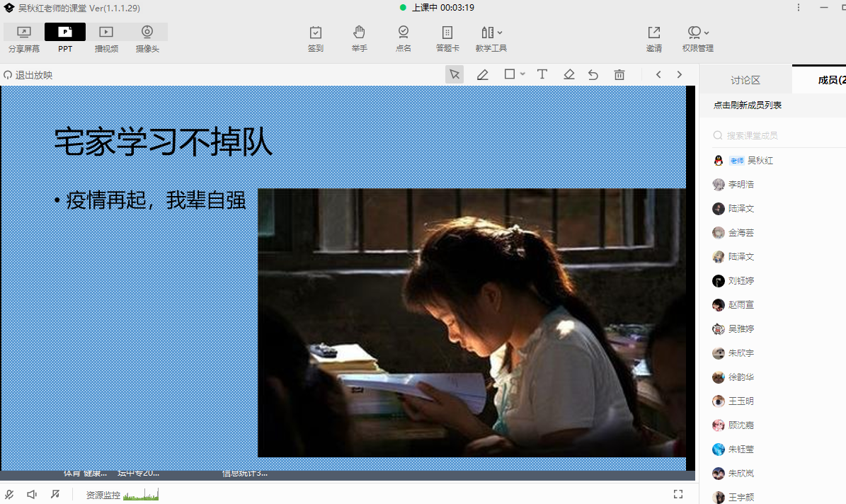846x504 pixels.
Task: Toggle the system audio sharing icon
Action: 55,494
